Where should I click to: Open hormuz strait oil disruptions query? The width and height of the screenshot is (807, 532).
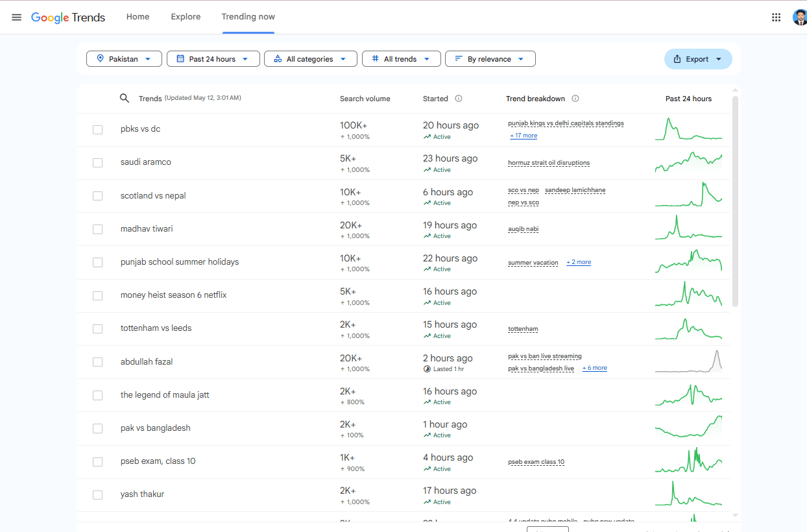(549, 163)
